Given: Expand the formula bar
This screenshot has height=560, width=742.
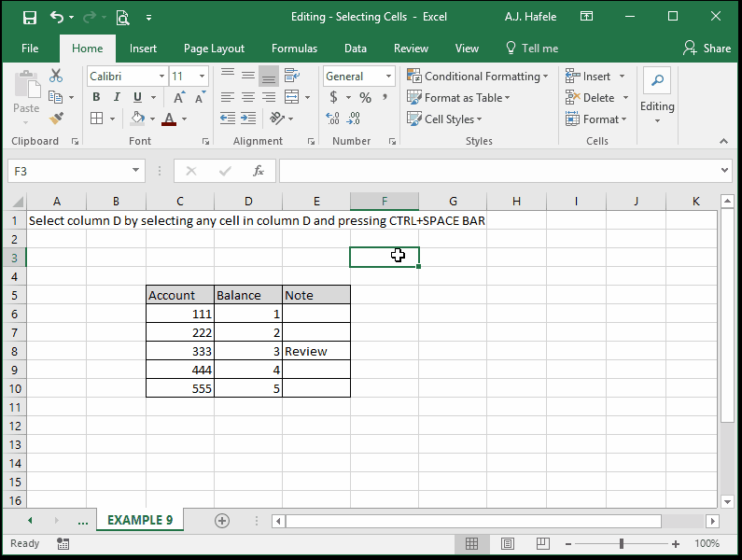Looking at the screenshot, I should tap(724, 171).
